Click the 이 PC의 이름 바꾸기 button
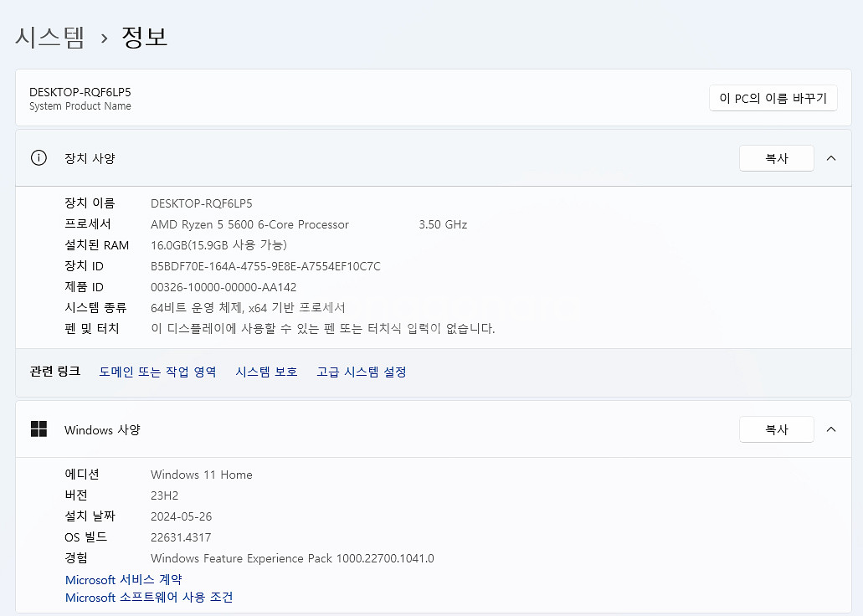 [x=773, y=98]
